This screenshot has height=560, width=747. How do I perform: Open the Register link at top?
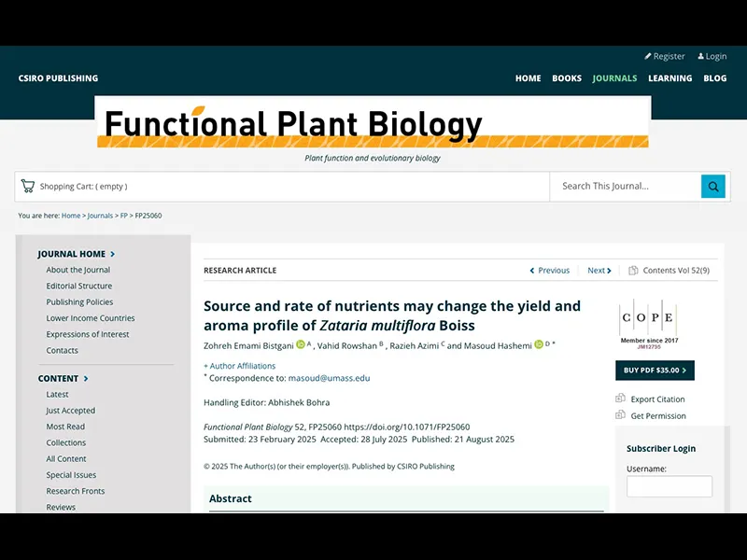[x=665, y=56]
